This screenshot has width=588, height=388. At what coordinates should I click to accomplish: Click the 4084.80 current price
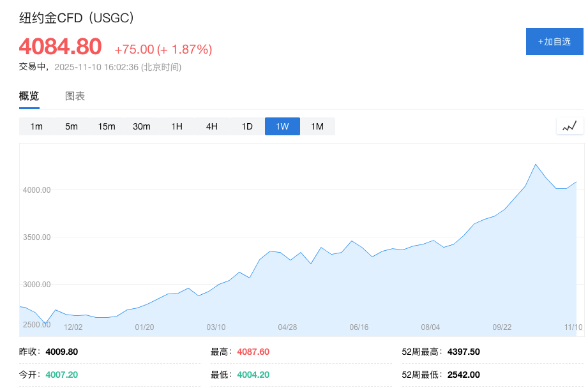click(61, 47)
